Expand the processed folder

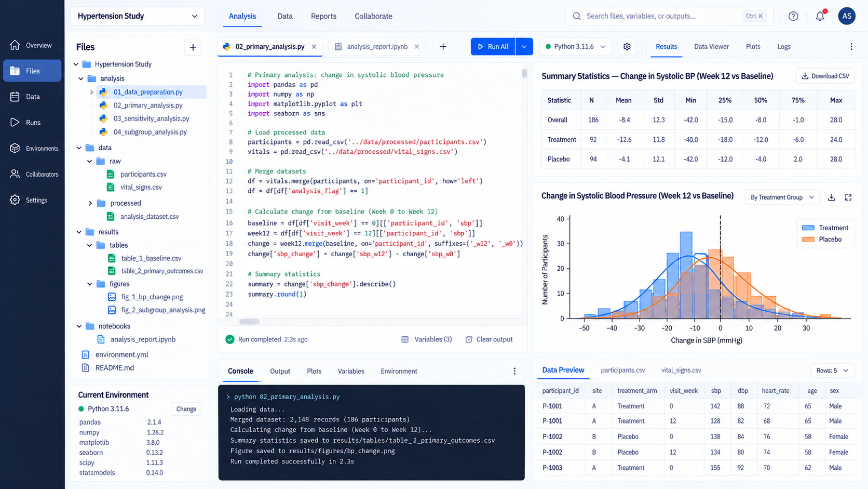tap(90, 203)
